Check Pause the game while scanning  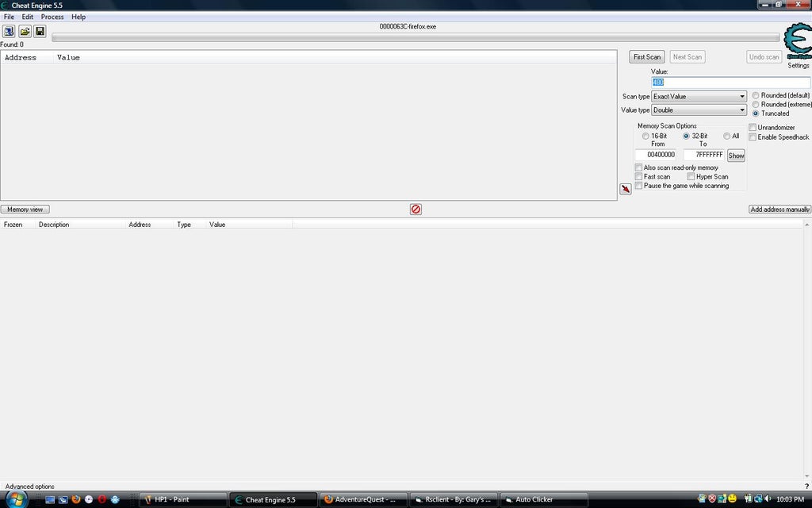click(639, 185)
